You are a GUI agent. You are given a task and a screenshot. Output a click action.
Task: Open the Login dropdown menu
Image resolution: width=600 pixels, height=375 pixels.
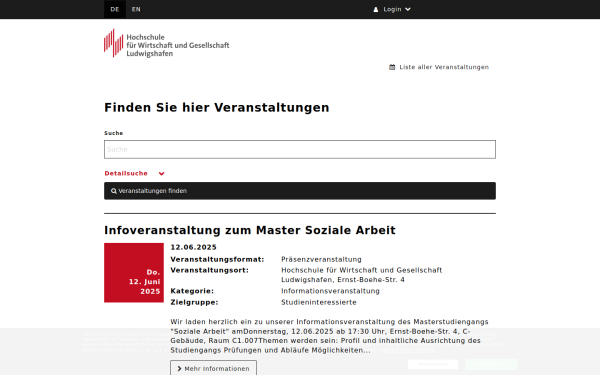point(392,9)
